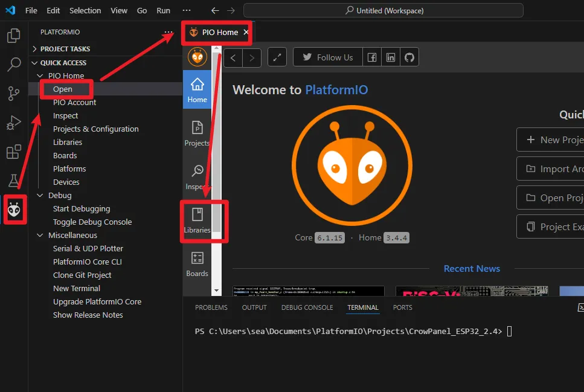The image size is (584, 392).
Task: Click the expand fullscreen arrows button
Action: coord(277,57)
